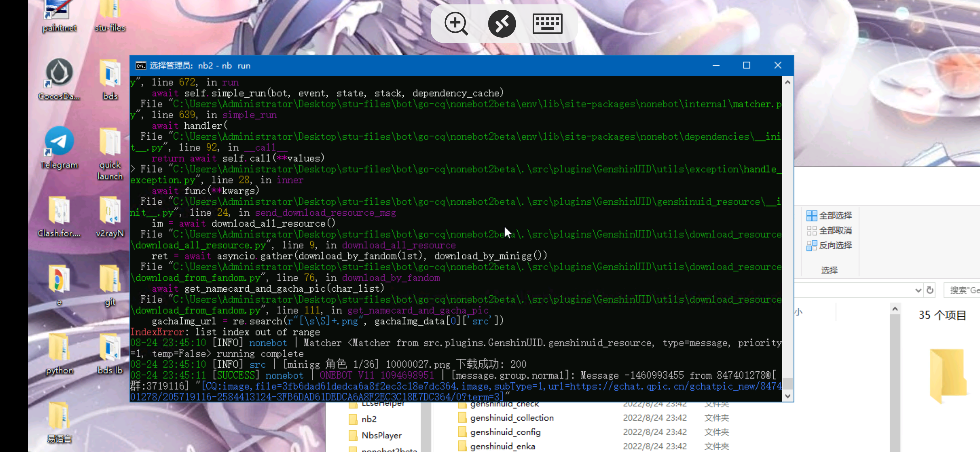Select the genshinuid_enka folder

pyautogui.click(x=497, y=446)
